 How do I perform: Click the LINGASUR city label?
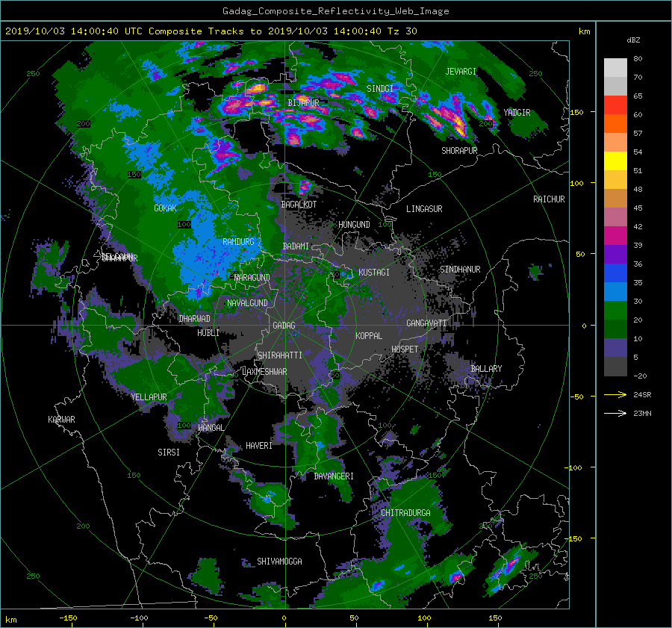tap(424, 209)
